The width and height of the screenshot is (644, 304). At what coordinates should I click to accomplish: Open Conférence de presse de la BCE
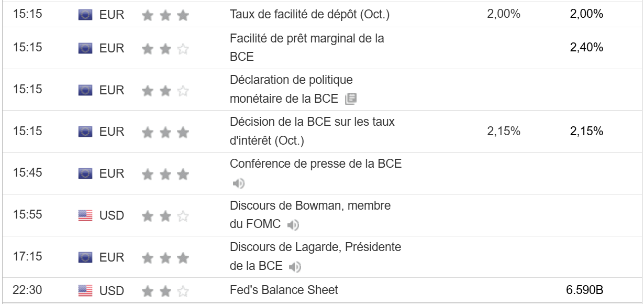click(316, 164)
